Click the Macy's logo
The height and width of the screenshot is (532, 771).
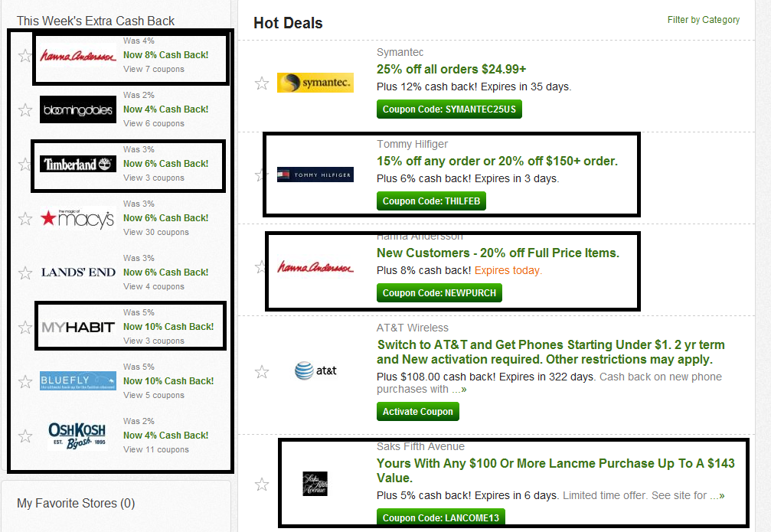[x=78, y=218]
